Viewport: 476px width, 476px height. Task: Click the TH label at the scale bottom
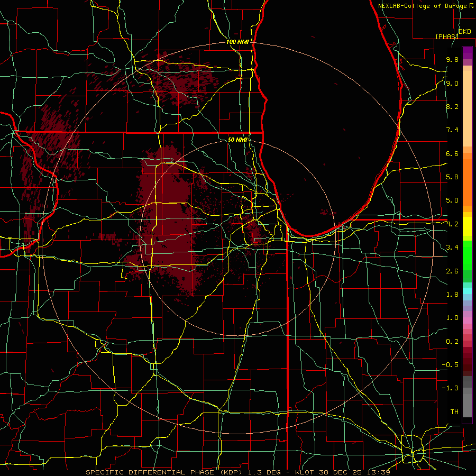coord(454,412)
